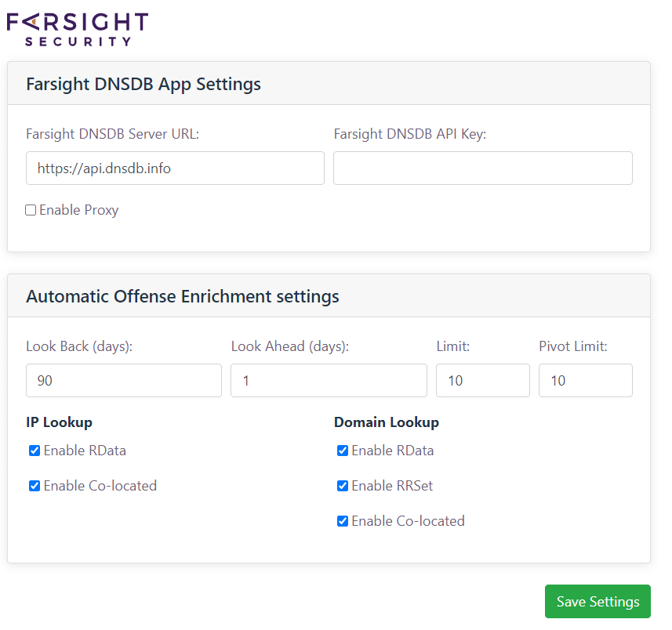Click the Farsight DNSDB App Settings header
Screen dimensions: 672x630
143,84
